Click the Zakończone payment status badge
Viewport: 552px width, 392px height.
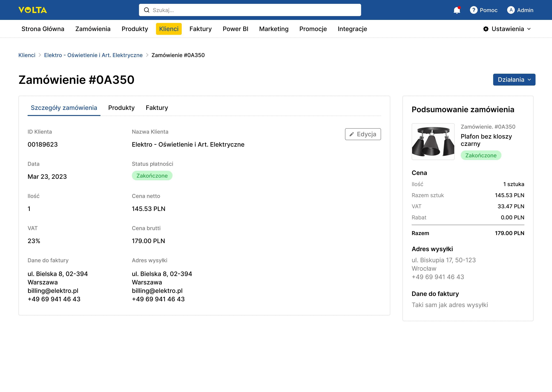[152, 176]
